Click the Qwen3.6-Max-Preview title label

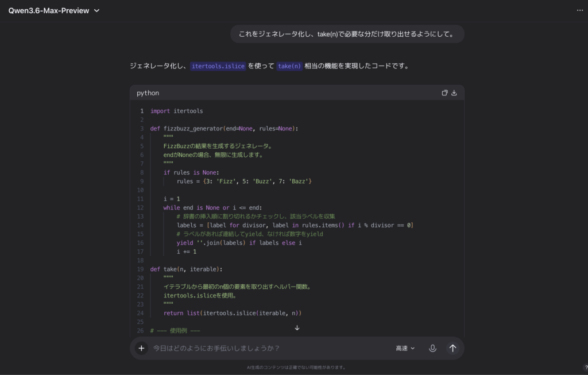coord(48,10)
